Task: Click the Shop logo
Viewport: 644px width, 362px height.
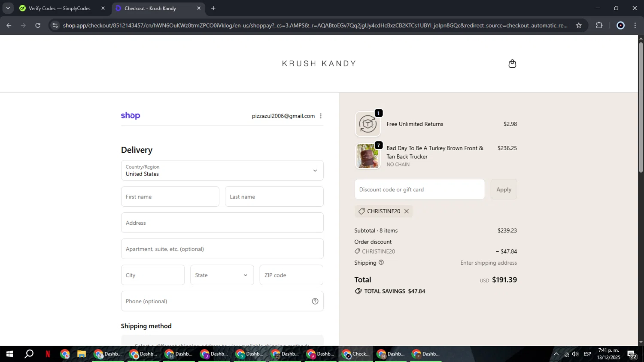Action: (x=131, y=116)
